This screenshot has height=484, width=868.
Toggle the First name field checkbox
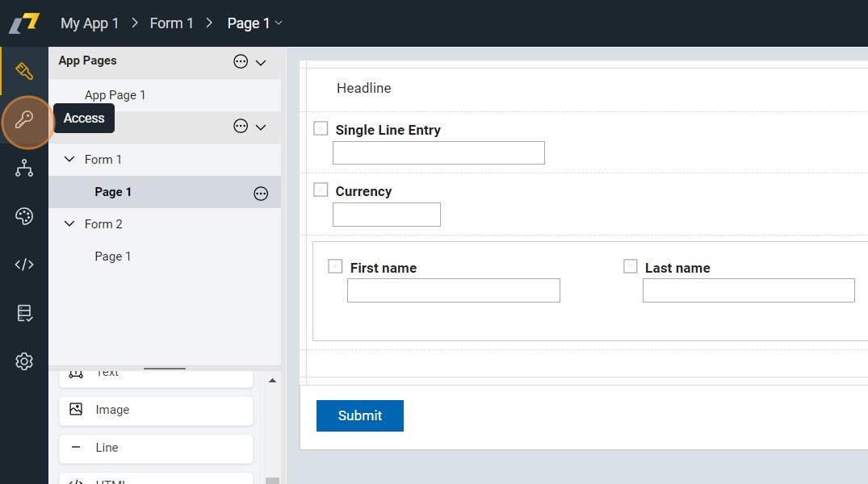pyautogui.click(x=335, y=266)
